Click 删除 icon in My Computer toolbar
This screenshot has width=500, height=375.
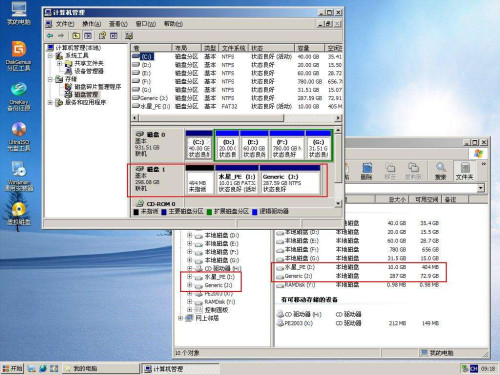(366, 171)
